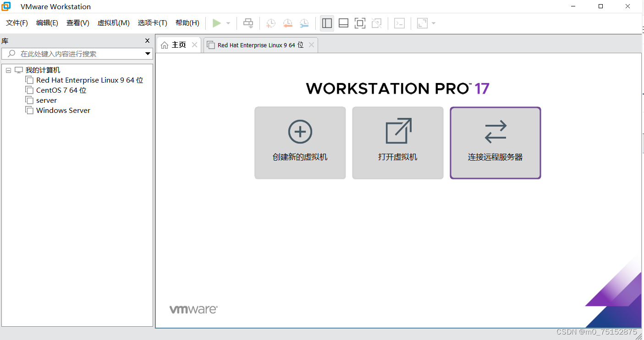644x340 pixels.
Task: Close the 主页 tab
Action: pyautogui.click(x=194, y=45)
